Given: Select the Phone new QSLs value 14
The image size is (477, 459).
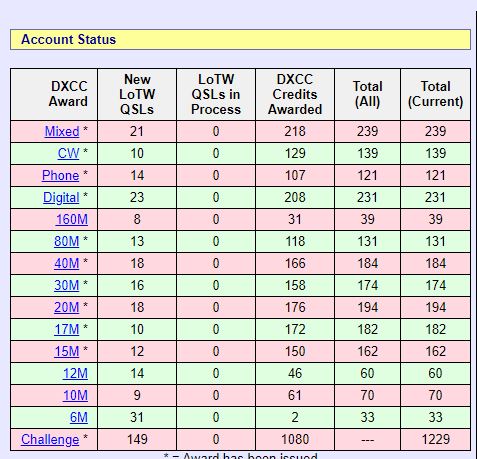Looking at the screenshot, I should pos(137,175).
